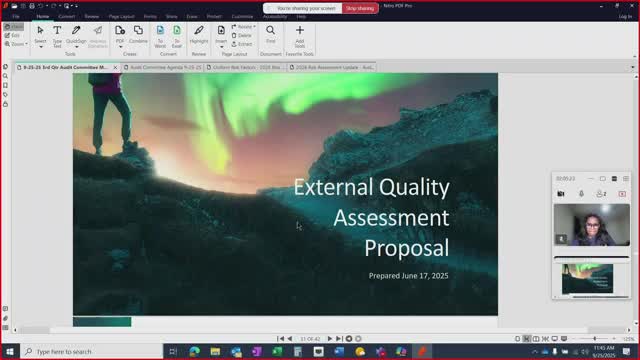
Task: Click the Print icon in quick access toolbar
Action: pyautogui.click(x=31, y=6)
